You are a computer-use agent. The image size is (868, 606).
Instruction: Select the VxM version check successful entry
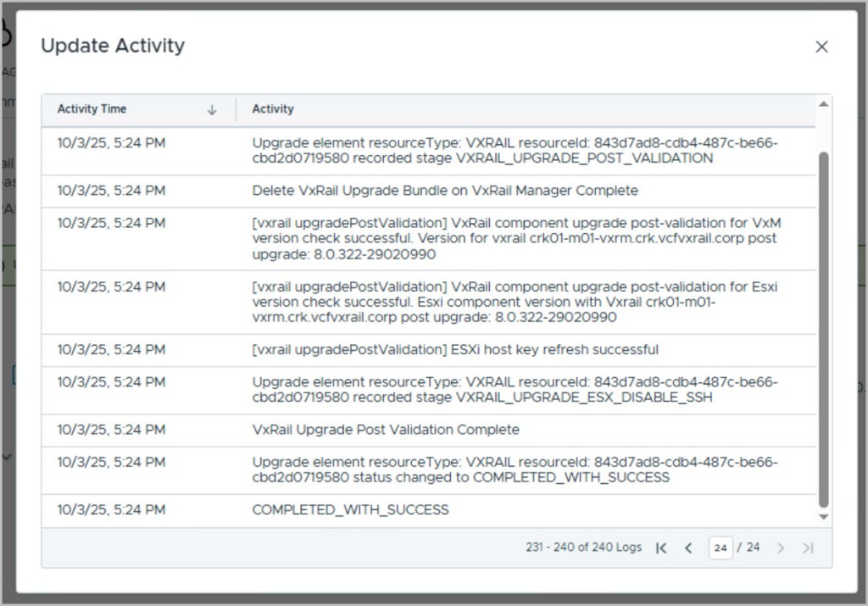pyautogui.click(x=428, y=239)
